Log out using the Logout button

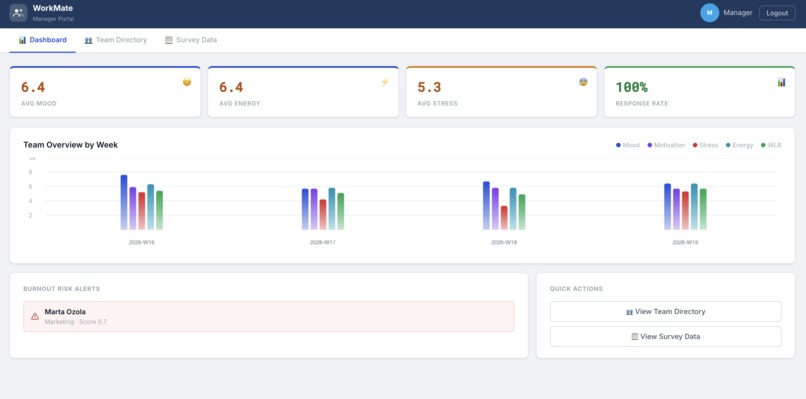(x=777, y=13)
